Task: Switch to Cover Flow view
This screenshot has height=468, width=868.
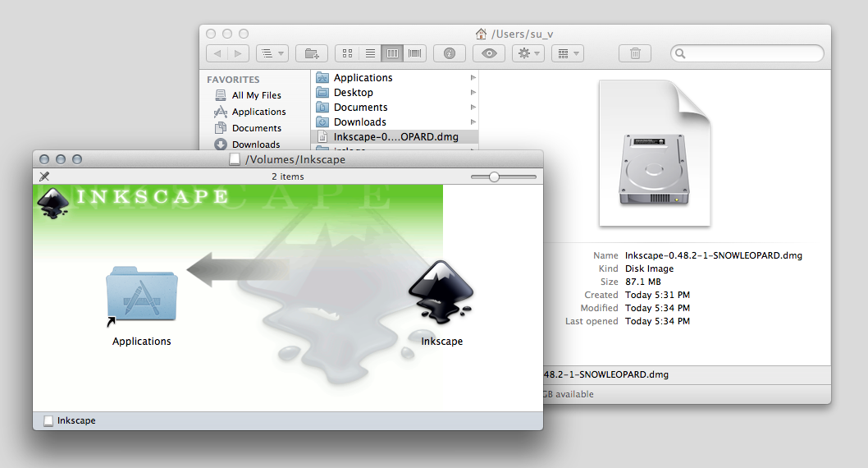Action: coord(416,53)
